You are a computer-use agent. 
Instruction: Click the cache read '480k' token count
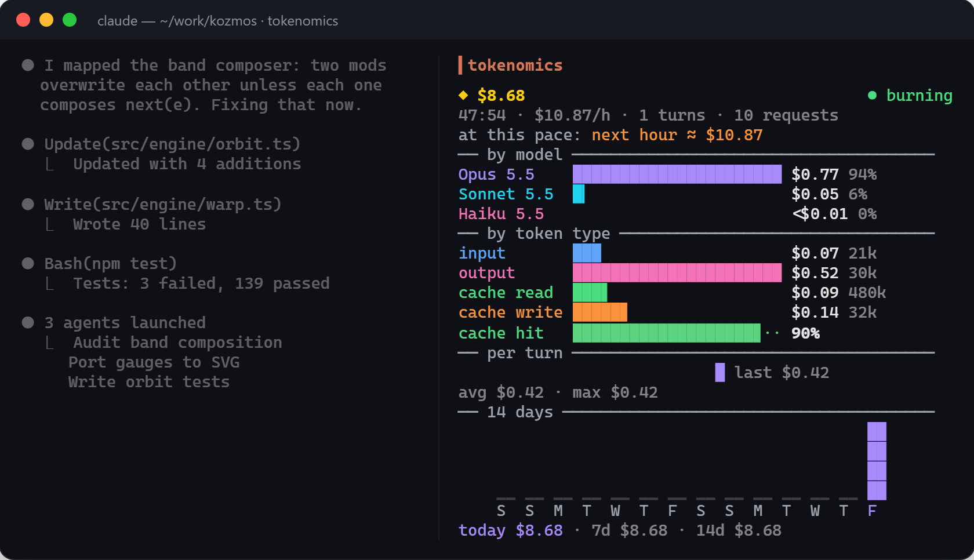[867, 292]
